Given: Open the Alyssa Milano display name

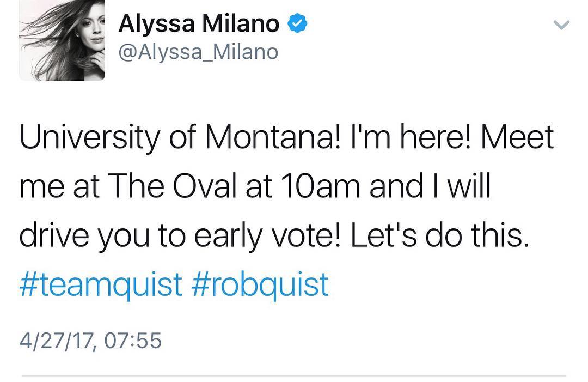Looking at the screenshot, I should tap(199, 23).
